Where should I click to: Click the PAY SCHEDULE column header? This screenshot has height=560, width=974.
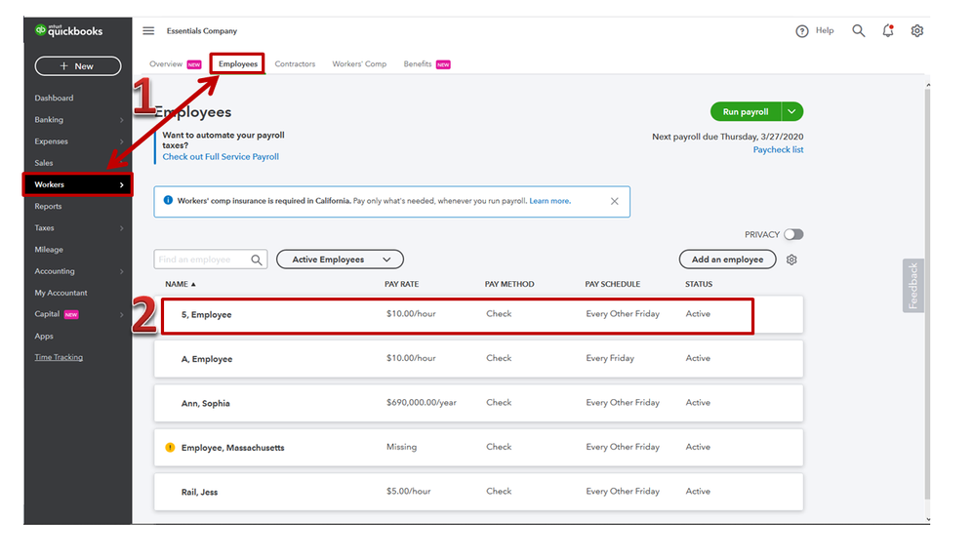613,284
